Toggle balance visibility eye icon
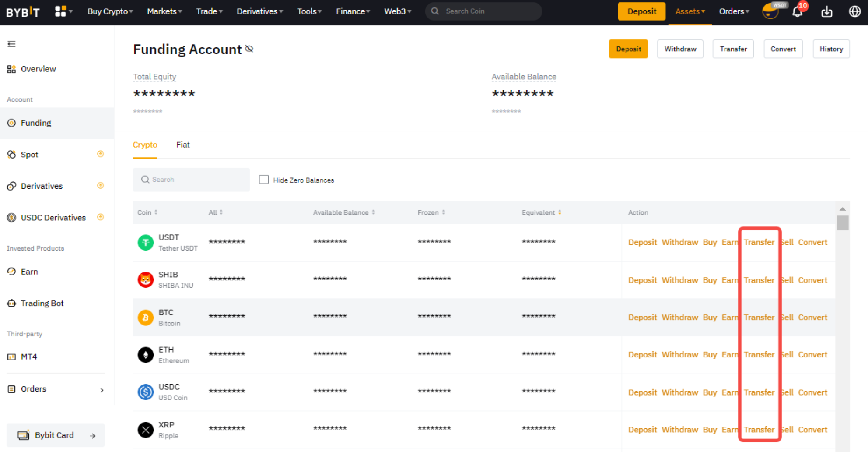 [249, 49]
